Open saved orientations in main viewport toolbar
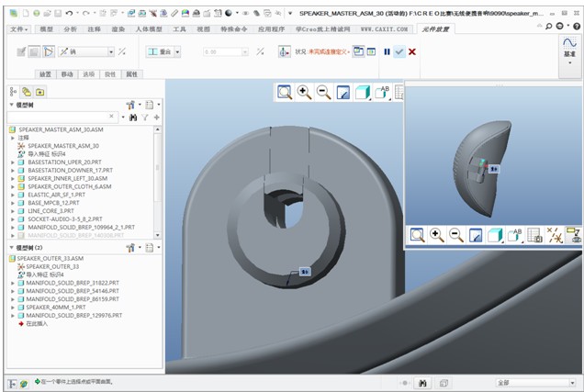The width and height of the screenshot is (584, 392). [382, 92]
